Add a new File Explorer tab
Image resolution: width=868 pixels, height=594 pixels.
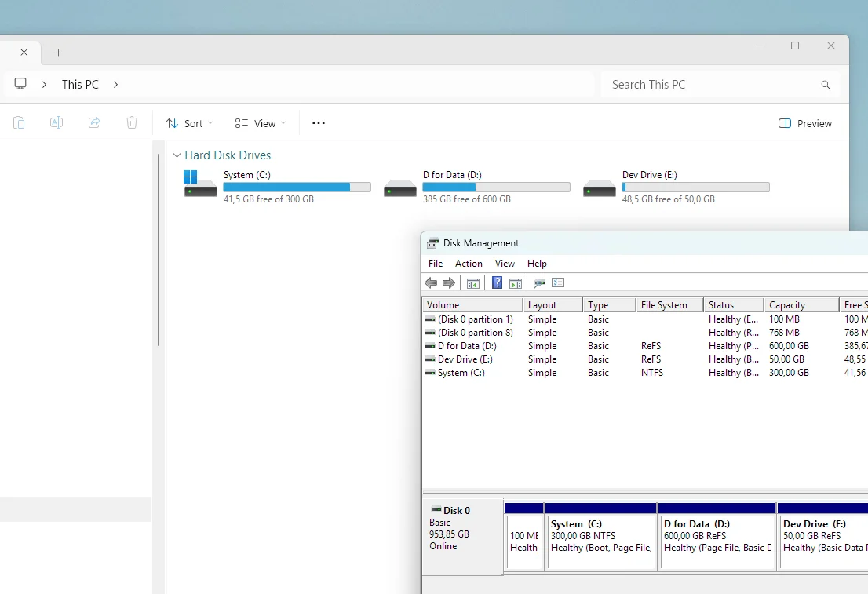click(x=58, y=53)
